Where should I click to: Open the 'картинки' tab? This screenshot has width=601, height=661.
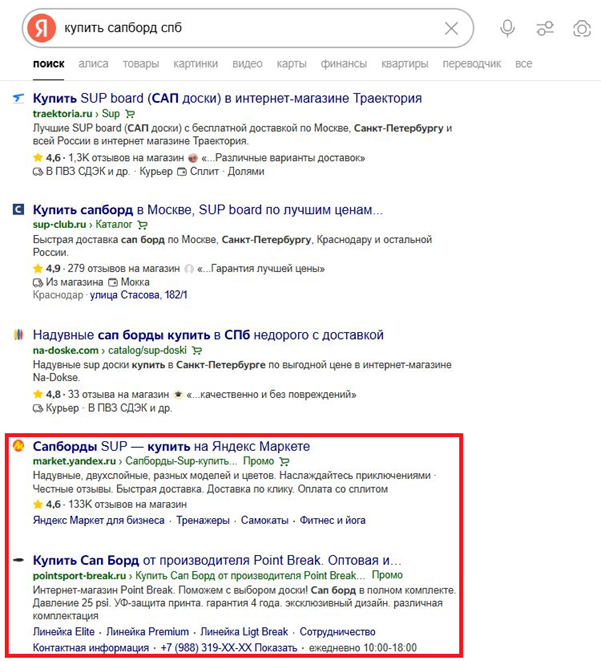coord(196,64)
